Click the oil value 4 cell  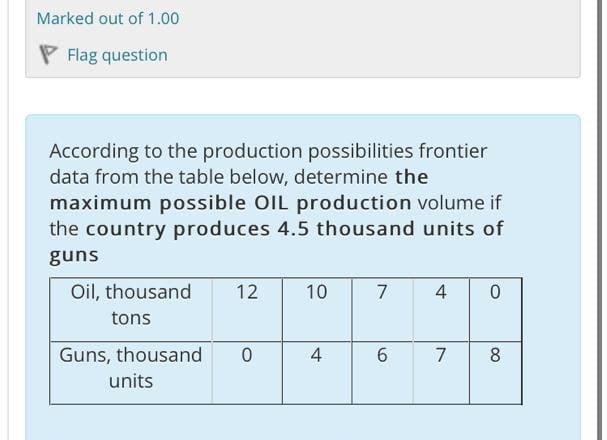tap(441, 310)
